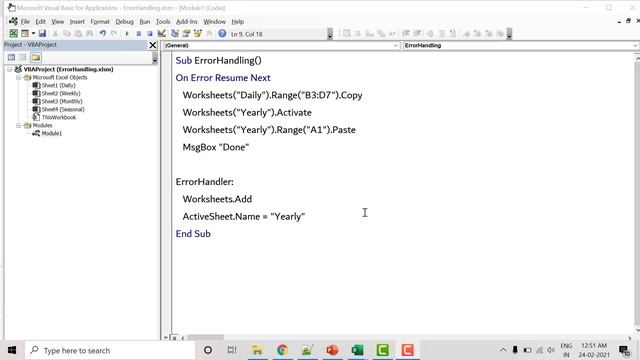This screenshot has height=360, width=640.
Task: Click the Indent icon in Edit toolbar
Action: (406, 33)
